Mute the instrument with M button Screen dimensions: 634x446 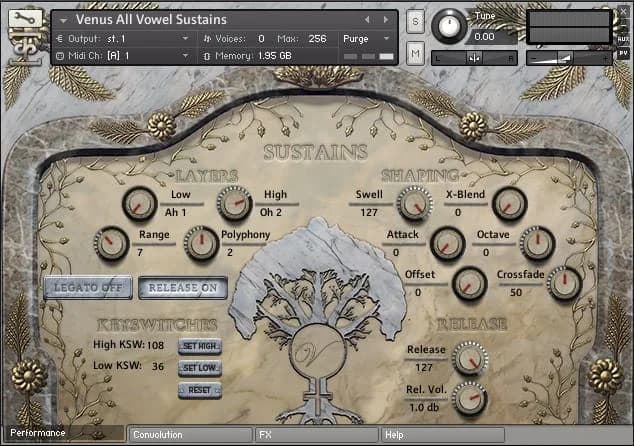click(x=415, y=53)
